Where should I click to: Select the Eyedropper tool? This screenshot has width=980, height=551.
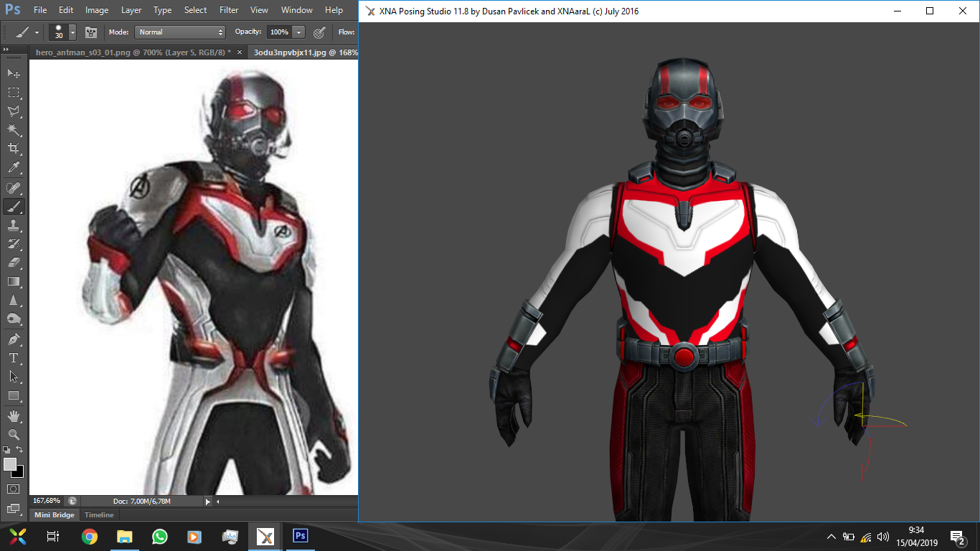(14, 168)
